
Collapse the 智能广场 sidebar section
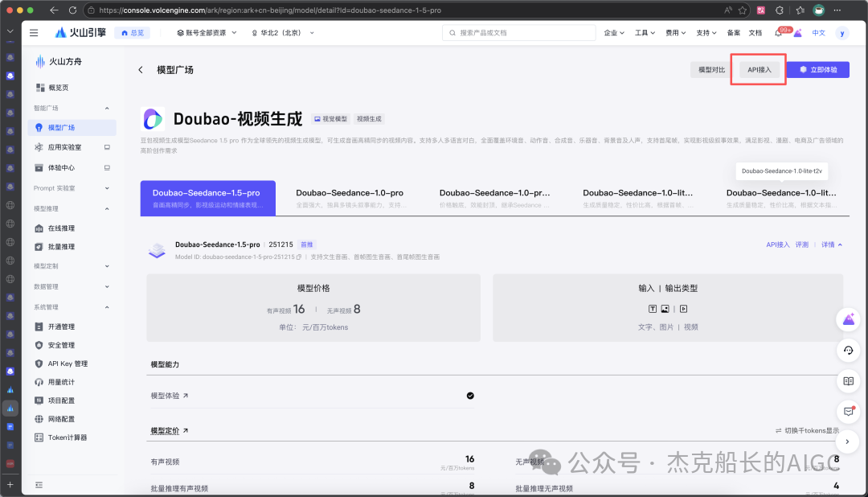click(x=107, y=108)
